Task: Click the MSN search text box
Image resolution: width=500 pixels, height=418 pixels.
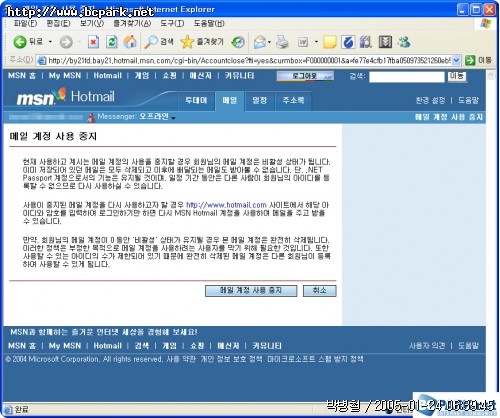Action: click(x=407, y=77)
